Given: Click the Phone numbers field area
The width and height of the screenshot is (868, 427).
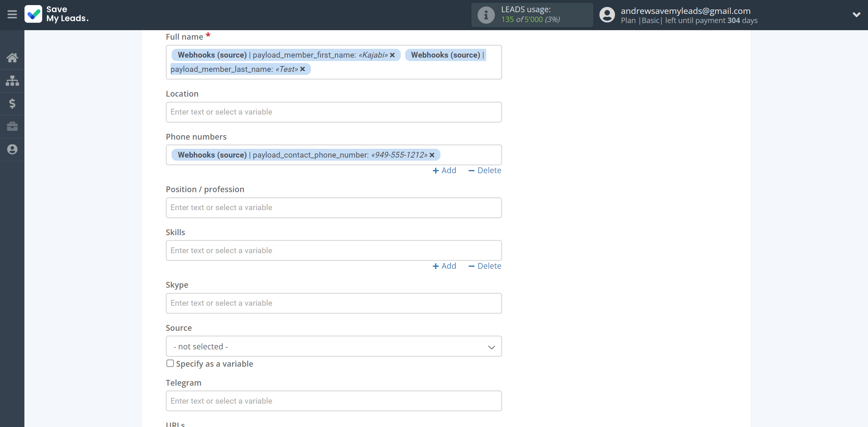Looking at the screenshot, I should 334,155.
